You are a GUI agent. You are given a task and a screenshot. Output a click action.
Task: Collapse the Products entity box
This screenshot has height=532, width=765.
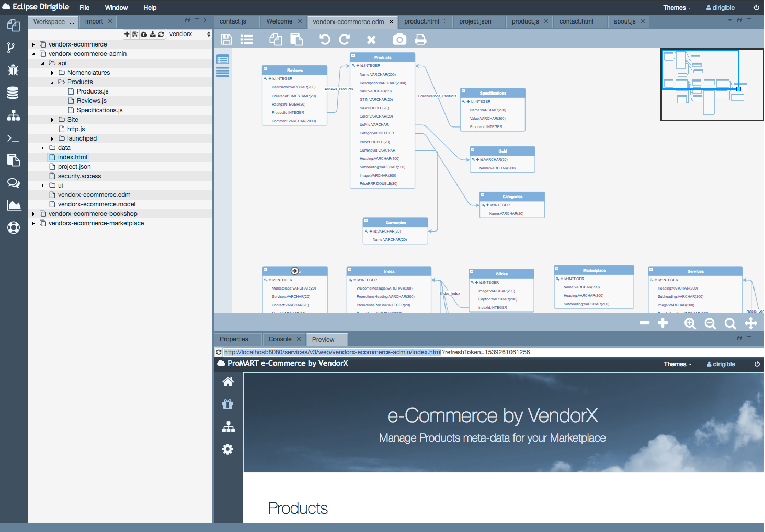pos(353,55)
